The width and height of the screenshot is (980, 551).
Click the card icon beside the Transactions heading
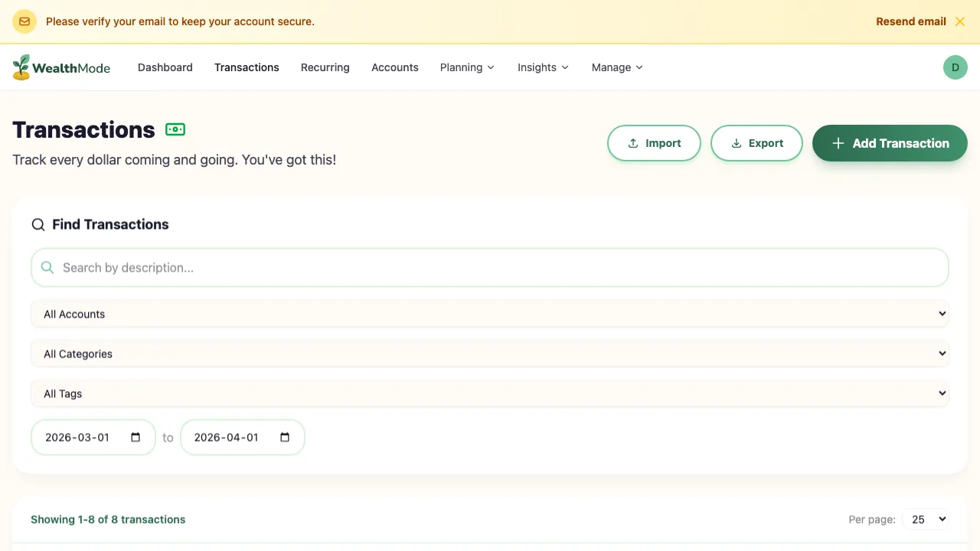point(175,129)
